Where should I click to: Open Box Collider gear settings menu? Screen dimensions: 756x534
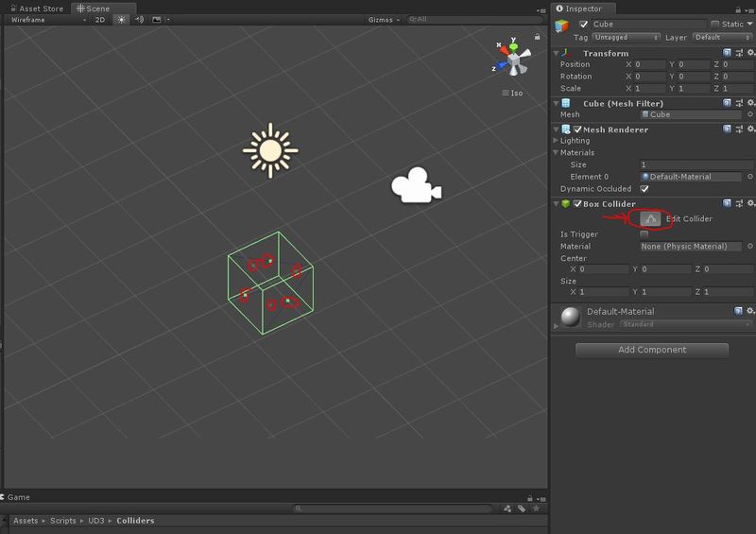[x=751, y=203]
